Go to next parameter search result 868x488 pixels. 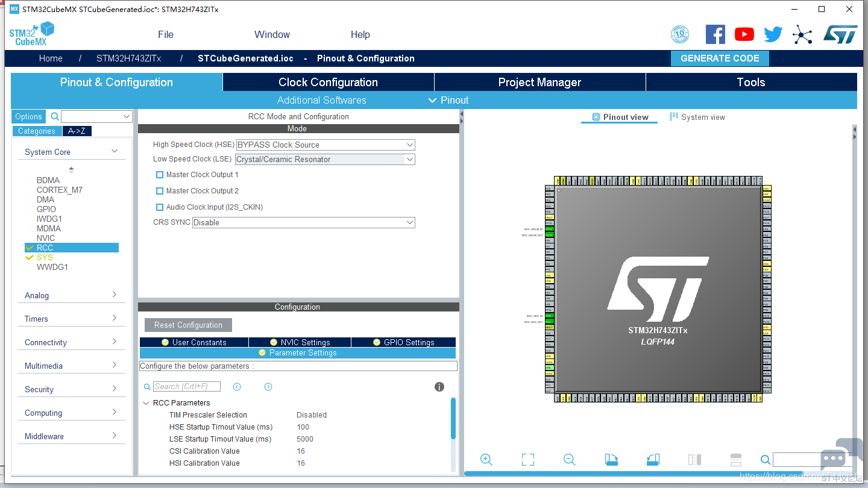coord(268,387)
